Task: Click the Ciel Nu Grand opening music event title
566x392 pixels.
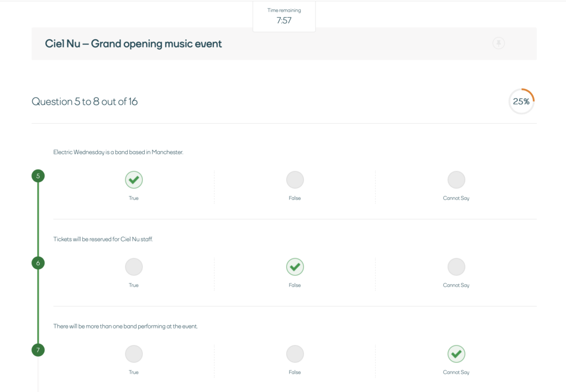Action: 133,44
